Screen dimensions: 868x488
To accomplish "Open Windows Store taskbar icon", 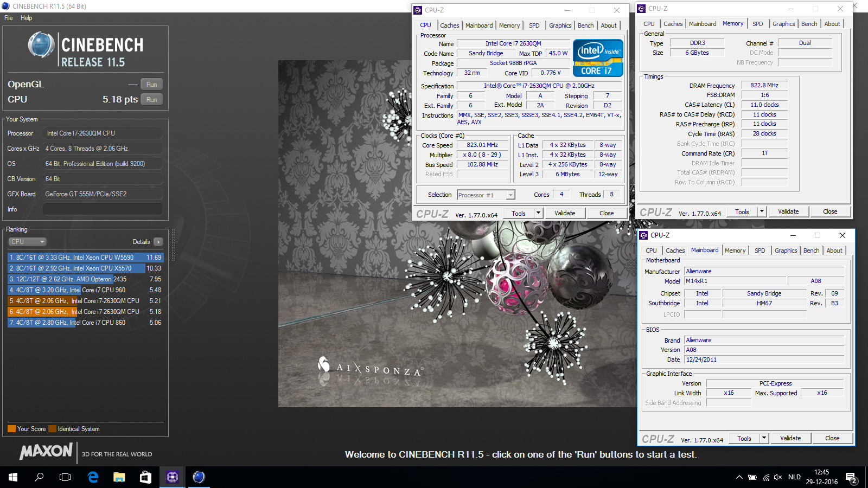I will coord(145,477).
